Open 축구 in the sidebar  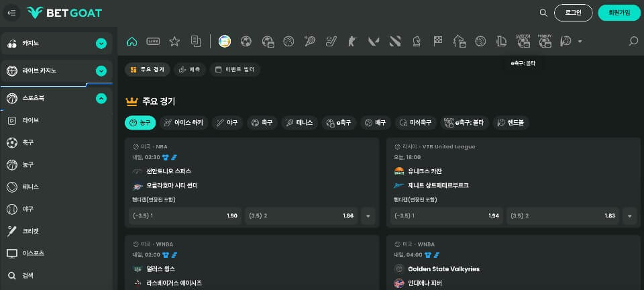56,142
